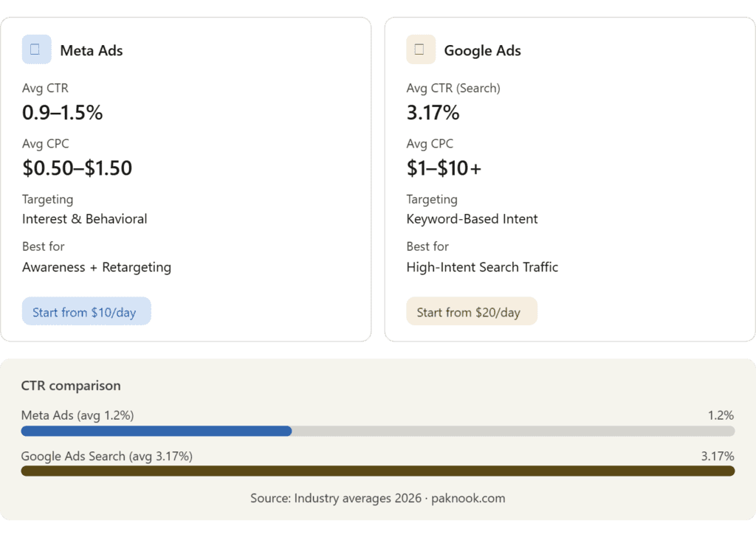The height and width of the screenshot is (537, 756).
Task: Click the '0.9–1.5%' CTR value
Action: [62, 113]
